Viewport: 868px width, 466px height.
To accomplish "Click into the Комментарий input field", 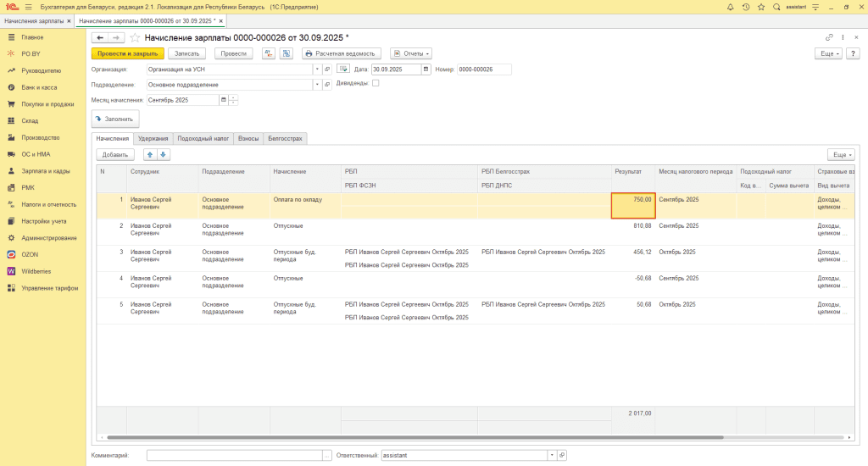I will tap(234, 455).
